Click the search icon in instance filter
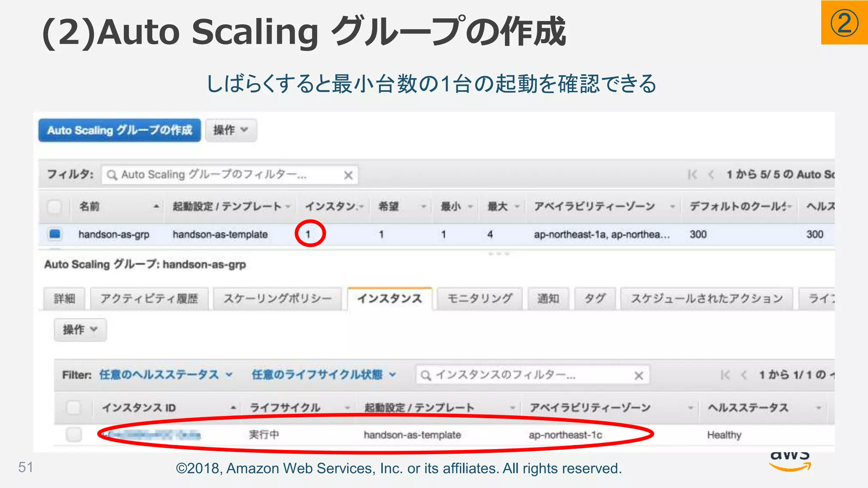Viewport: 868px width, 488px height. coord(426,375)
